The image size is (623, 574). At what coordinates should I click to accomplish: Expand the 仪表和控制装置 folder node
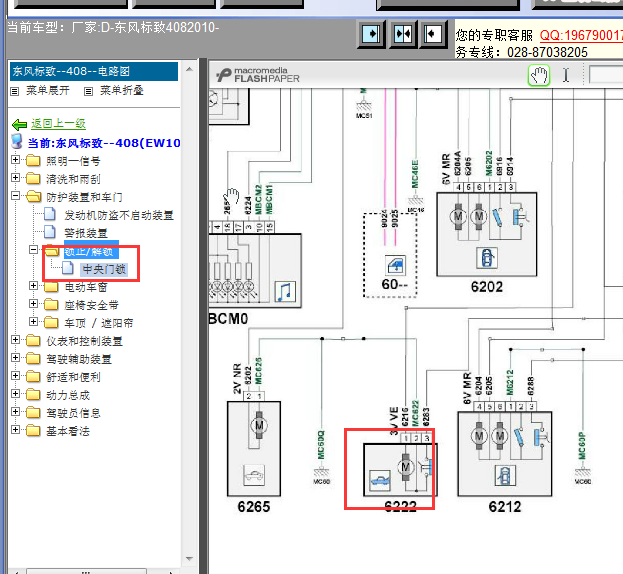tap(15, 340)
